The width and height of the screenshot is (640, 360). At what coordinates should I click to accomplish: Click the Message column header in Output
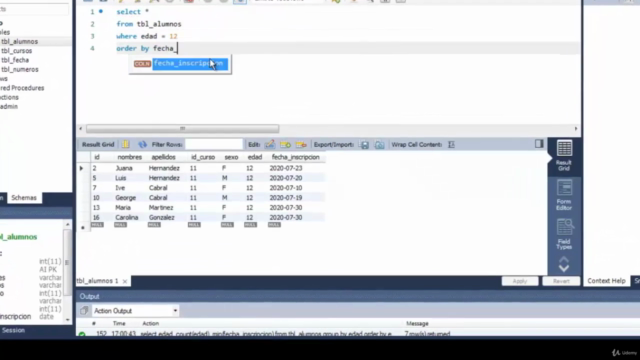417,324
